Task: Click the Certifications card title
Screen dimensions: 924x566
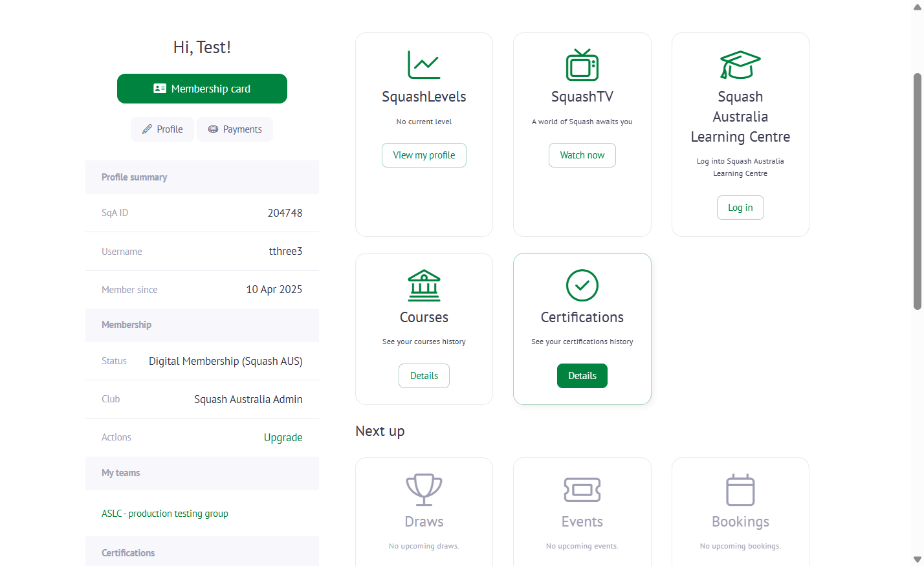Action: click(582, 318)
